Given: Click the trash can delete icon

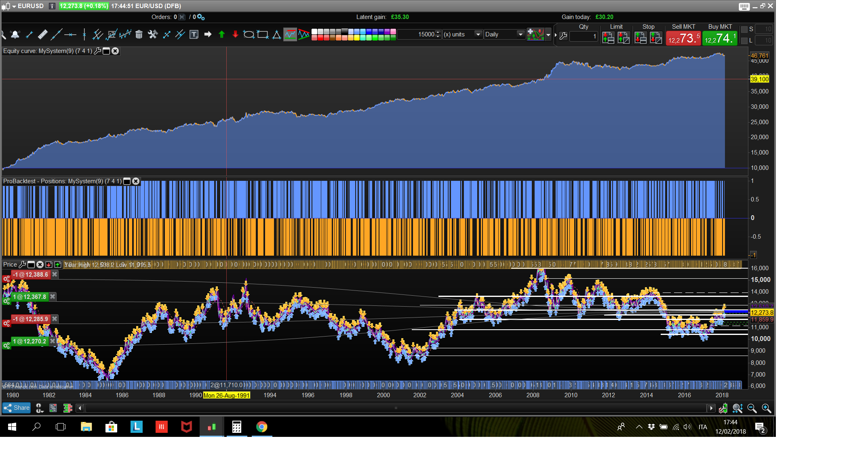Looking at the screenshot, I should click(139, 34).
